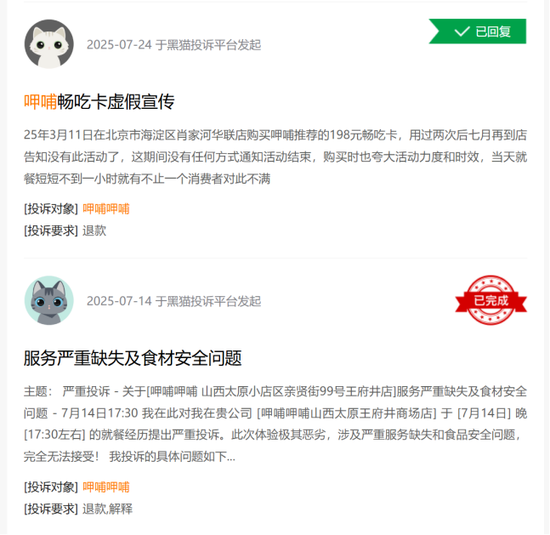Click the [投诉对象] label in first complaint
Viewport: 550px width, 535px height.
(51, 209)
